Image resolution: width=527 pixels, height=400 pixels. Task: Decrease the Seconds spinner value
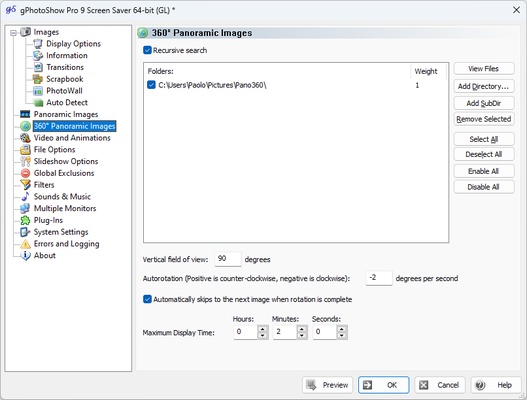point(342,335)
